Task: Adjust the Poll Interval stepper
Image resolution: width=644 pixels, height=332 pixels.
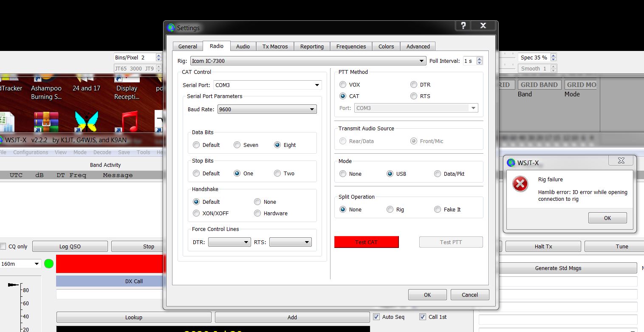Action: click(480, 61)
